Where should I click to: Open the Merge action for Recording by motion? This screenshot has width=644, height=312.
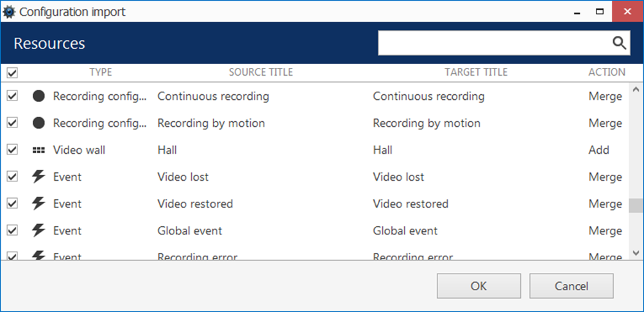(605, 123)
